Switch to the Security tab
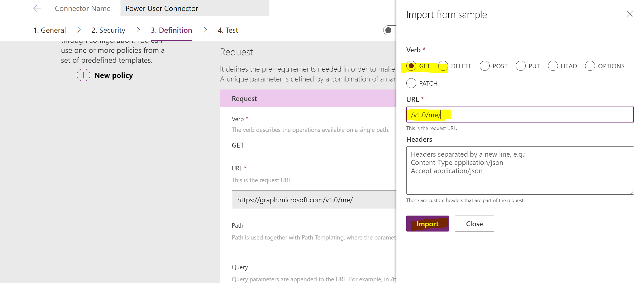The image size is (644, 283). [x=108, y=30]
